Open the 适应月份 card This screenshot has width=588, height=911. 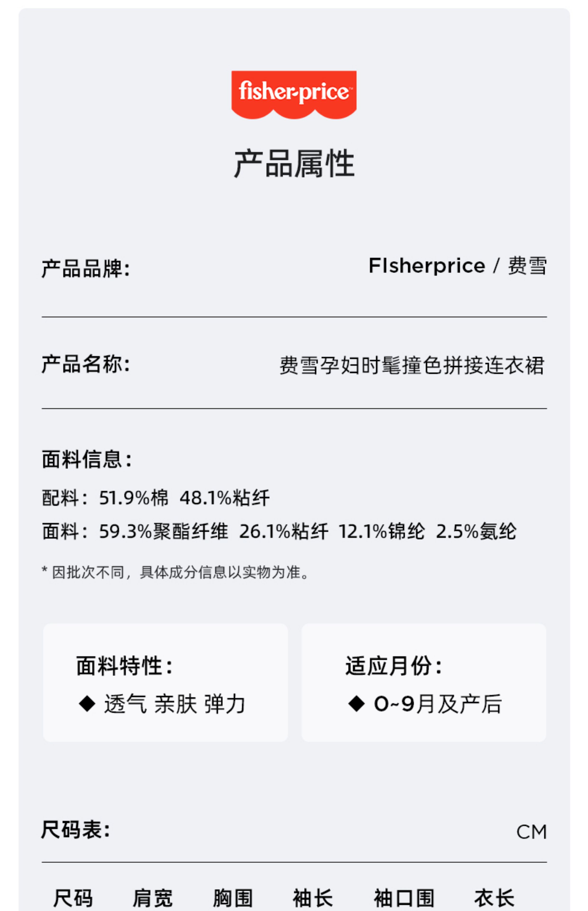coord(424,683)
